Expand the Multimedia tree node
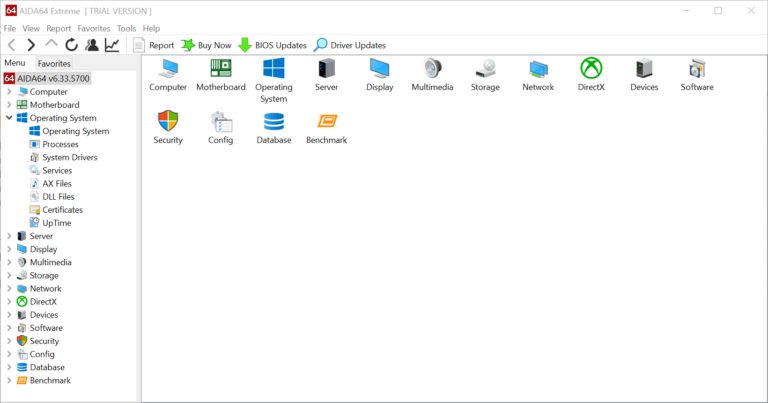768x403 pixels. [x=9, y=262]
